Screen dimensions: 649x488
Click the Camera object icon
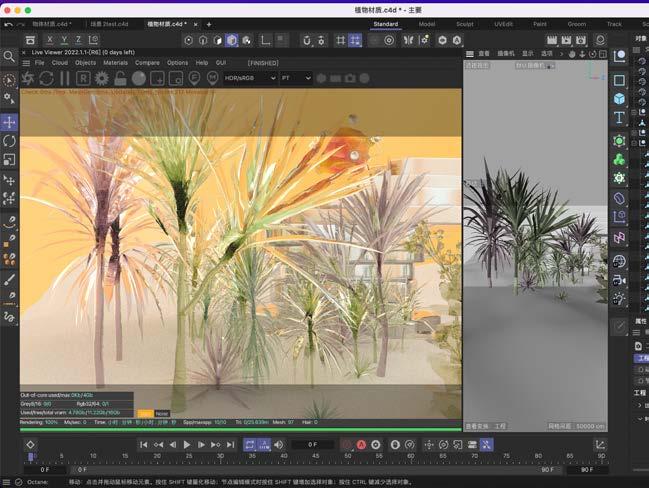click(x=619, y=280)
